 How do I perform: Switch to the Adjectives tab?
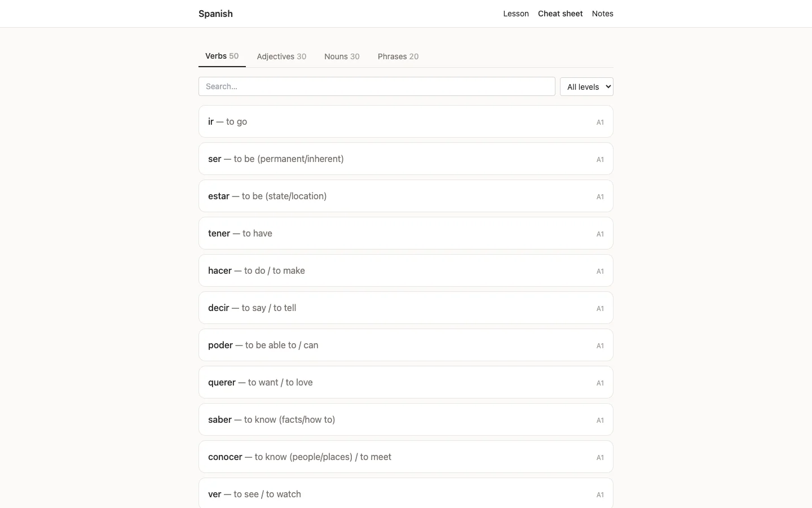(281, 56)
